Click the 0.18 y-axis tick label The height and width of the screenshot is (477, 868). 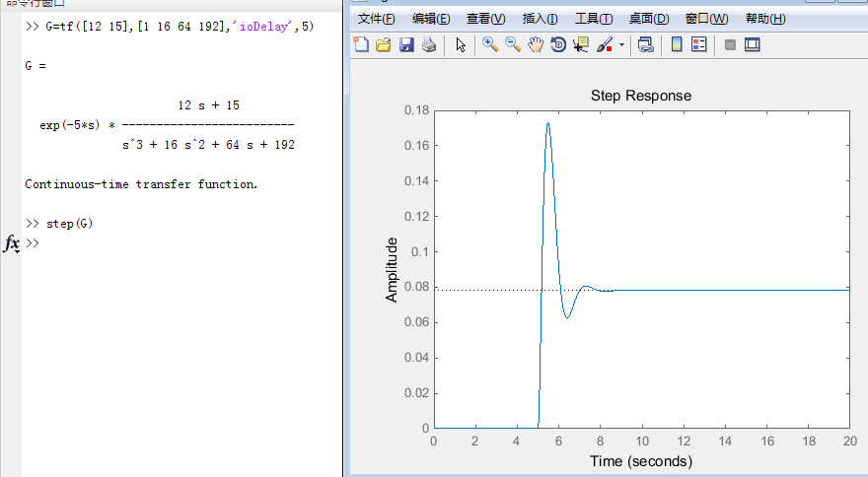coord(417,110)
